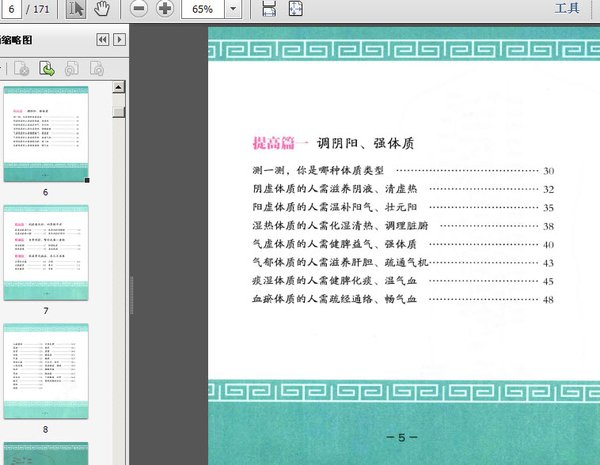The height and width of the screenshot is (465, 600).
Task: Click the zoom in plus button
Action: pos(165,8)
